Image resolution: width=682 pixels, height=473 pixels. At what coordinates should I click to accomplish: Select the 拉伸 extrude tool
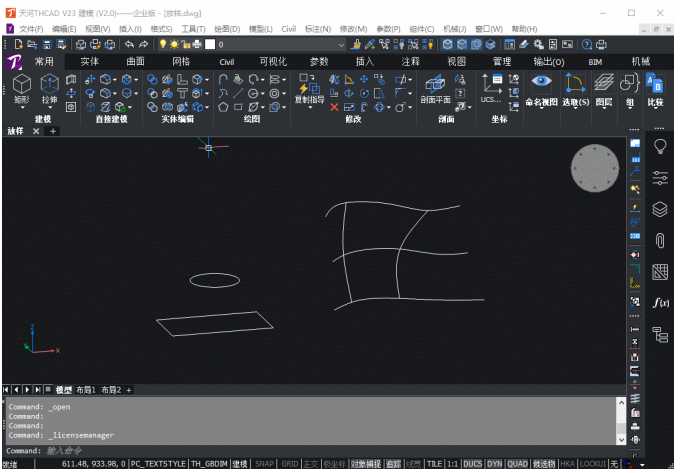[x=50, y=89]
